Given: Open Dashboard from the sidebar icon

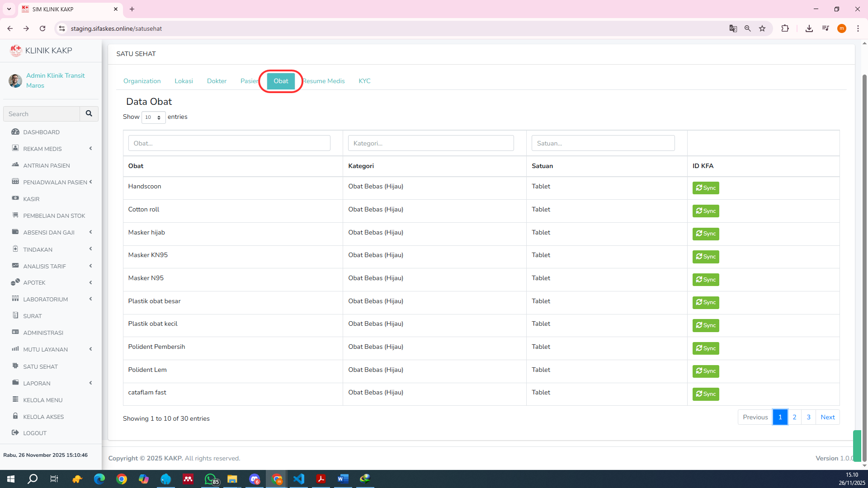Looking at the screenshot, I should click(15, 132).
